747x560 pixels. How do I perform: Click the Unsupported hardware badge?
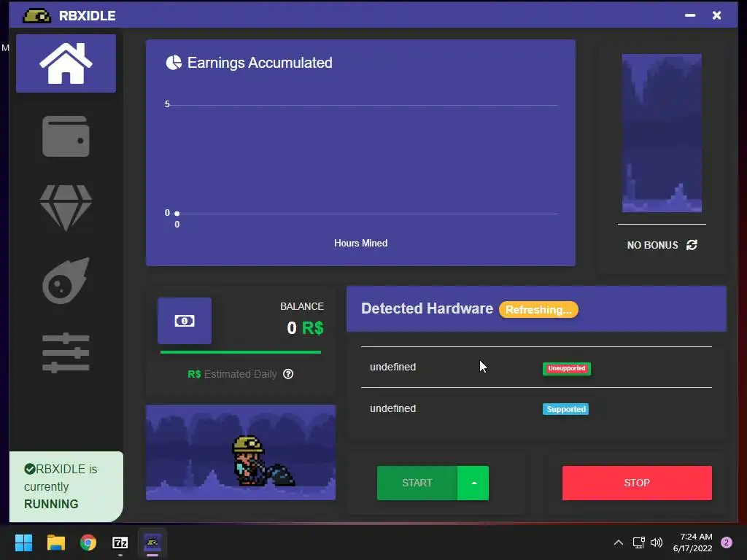566,368
